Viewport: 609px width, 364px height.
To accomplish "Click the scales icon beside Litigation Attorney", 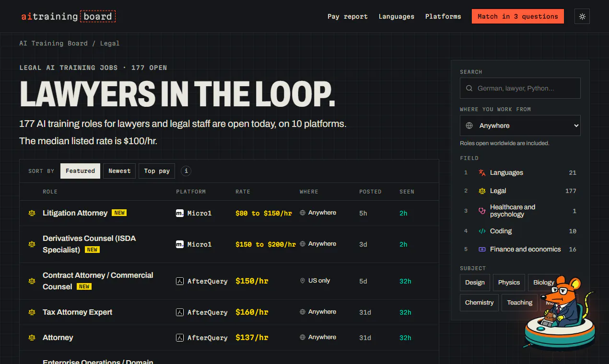I will click(x=32, y=213).
